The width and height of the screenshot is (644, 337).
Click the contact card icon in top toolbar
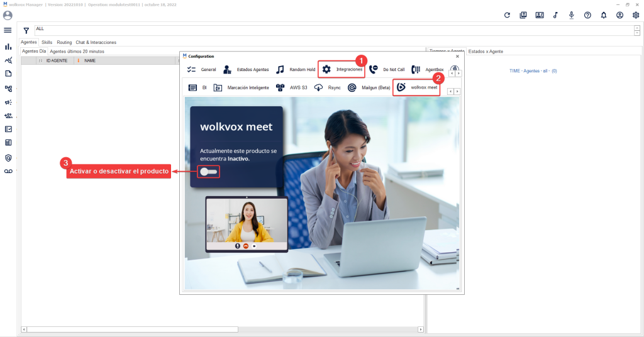540,15
